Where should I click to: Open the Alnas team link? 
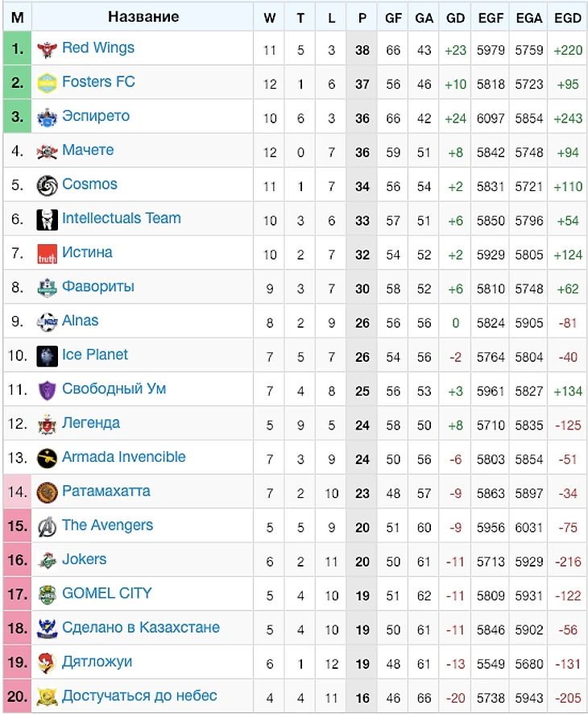coord(80,321)
